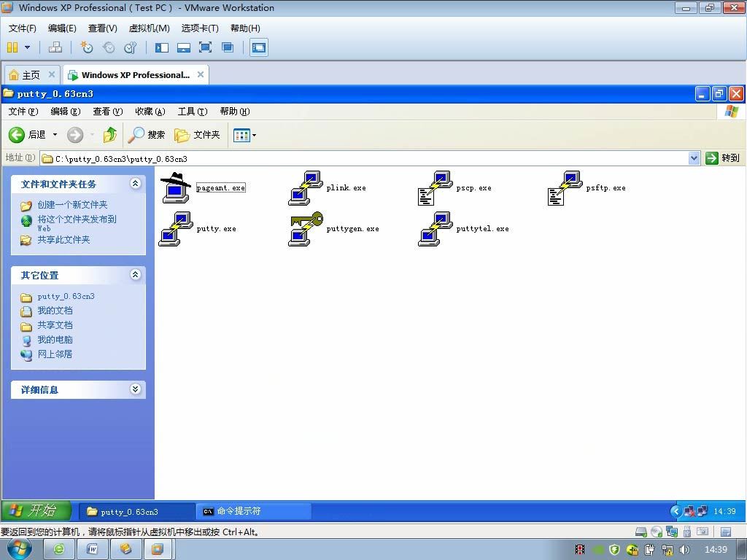Click VMware network adapter status icon
The height and width of the screenshot is (560, 747).
tap(672, 532)
